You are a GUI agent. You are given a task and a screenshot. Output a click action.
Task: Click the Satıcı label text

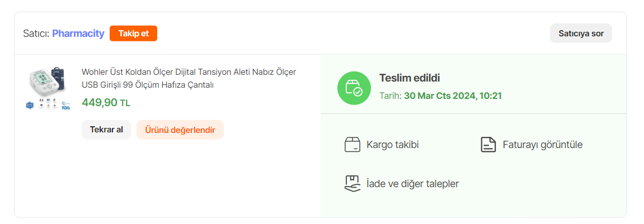point(36,33)
